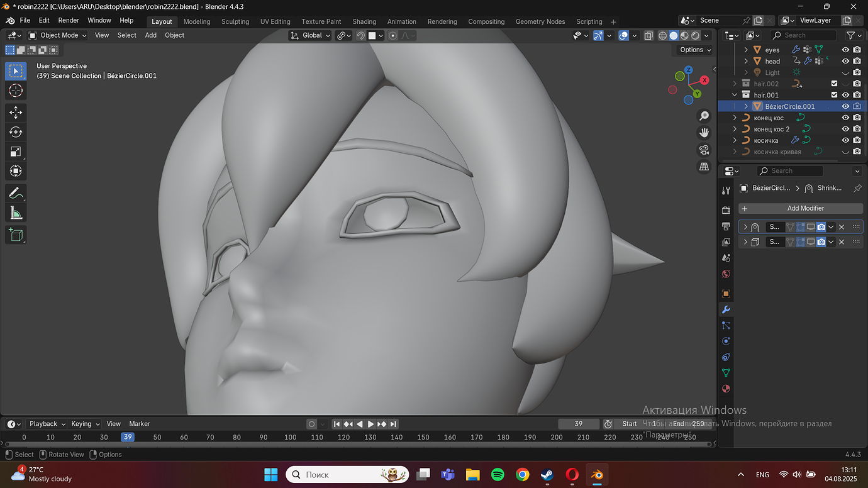Open the Physics properties tab
This screenshot has width=868, height=488.
[726, 341]
